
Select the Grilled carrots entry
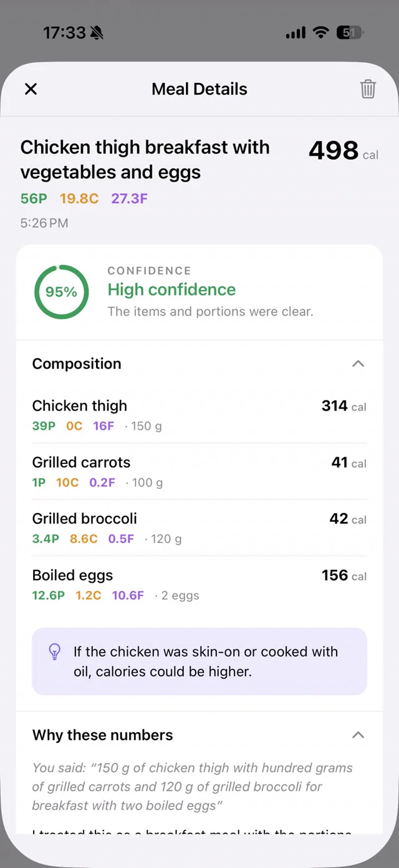tap(199, 471)
